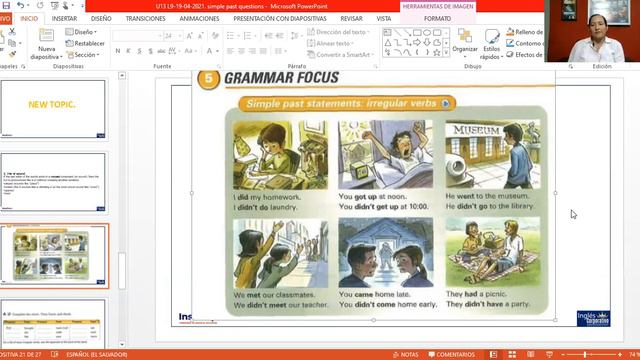The image size is (640, 360).
Task: Select the triangle shape in shapes gallery
Action: pos(388,42)
